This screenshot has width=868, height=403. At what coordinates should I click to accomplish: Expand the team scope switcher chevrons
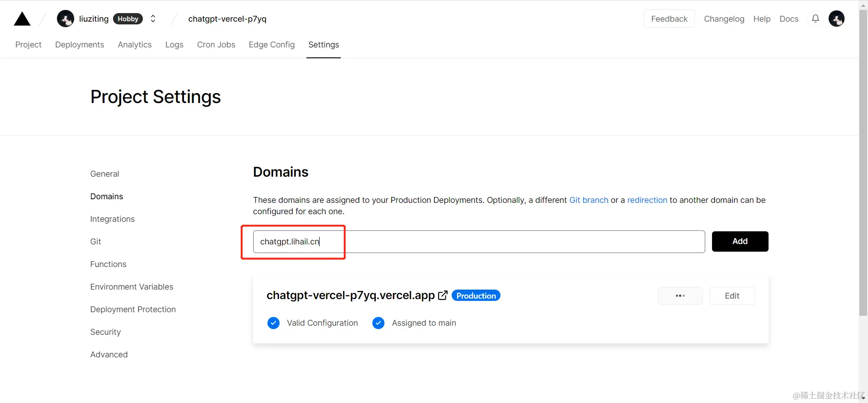point(153,19)
